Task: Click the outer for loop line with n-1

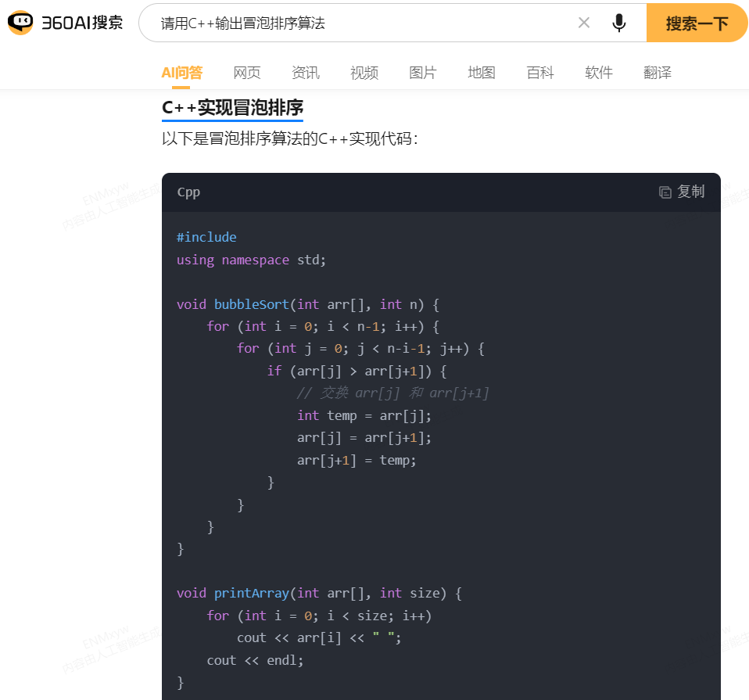Action: (x=323, y=326)
